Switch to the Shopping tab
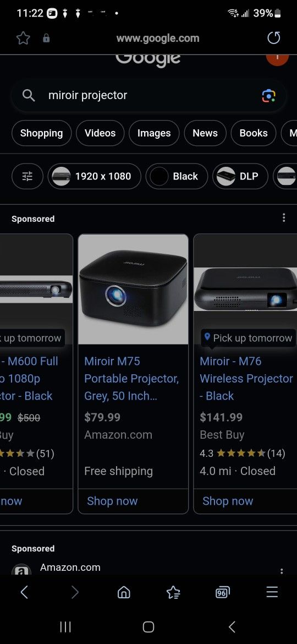Screen dimensions: 297x644 coord(41,133)
